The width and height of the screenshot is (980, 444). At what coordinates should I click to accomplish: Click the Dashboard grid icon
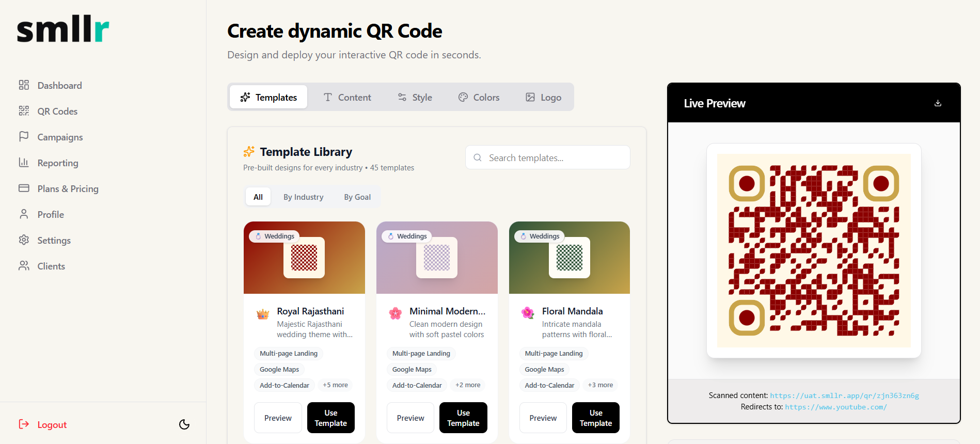[24, 85]
